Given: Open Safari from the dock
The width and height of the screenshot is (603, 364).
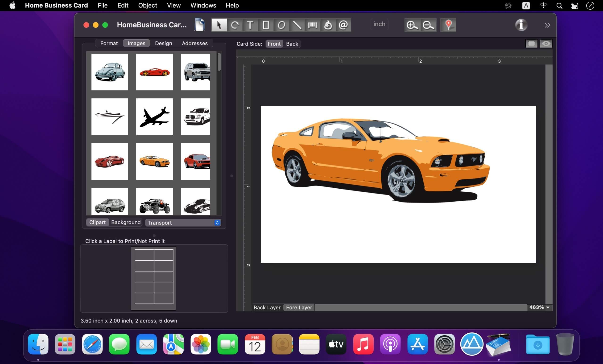Looking at the screenshot, I should click(92, 344).
